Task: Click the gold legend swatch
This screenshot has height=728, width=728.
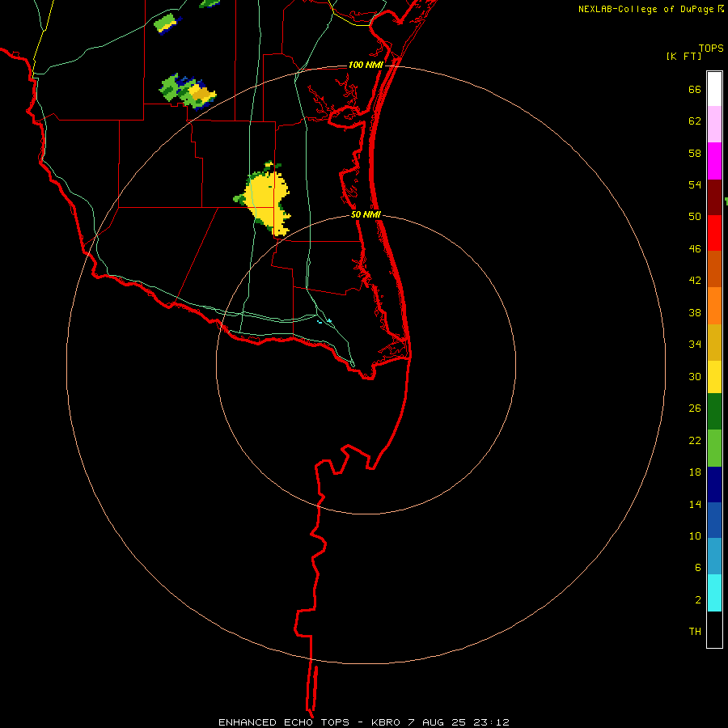Action: point(714,342)
